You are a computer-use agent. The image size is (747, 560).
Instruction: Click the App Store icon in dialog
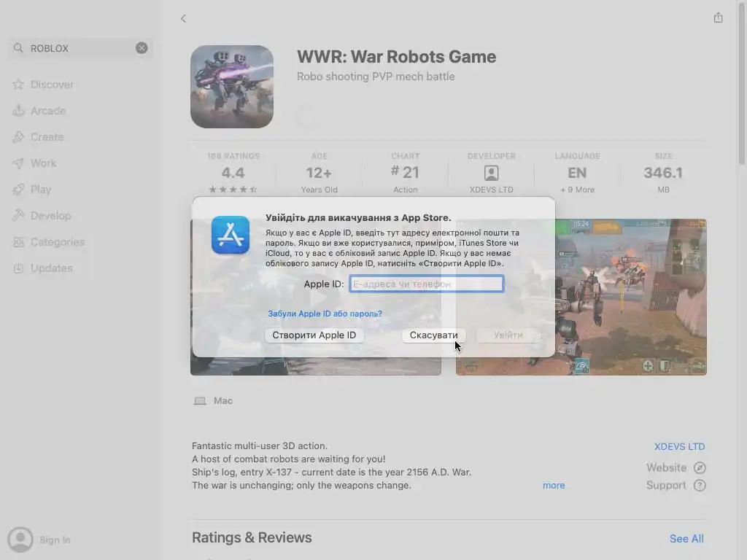pyautogui.click(x=231, y=235)
